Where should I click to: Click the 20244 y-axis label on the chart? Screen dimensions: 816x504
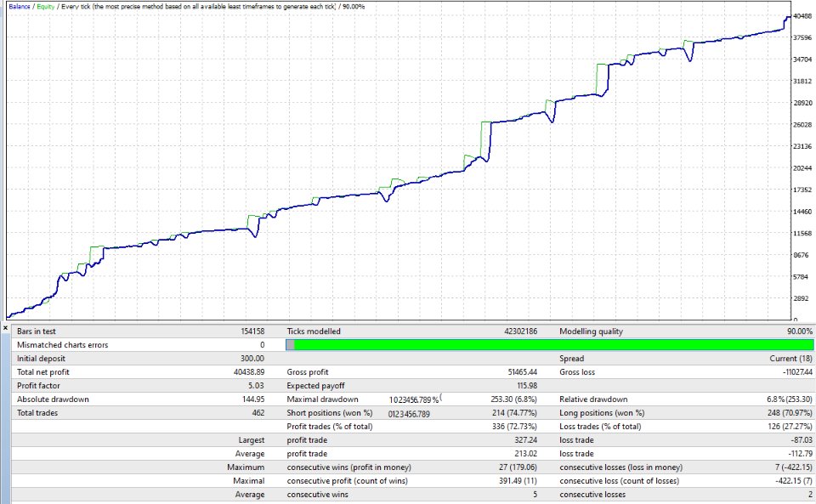[802, 168]
